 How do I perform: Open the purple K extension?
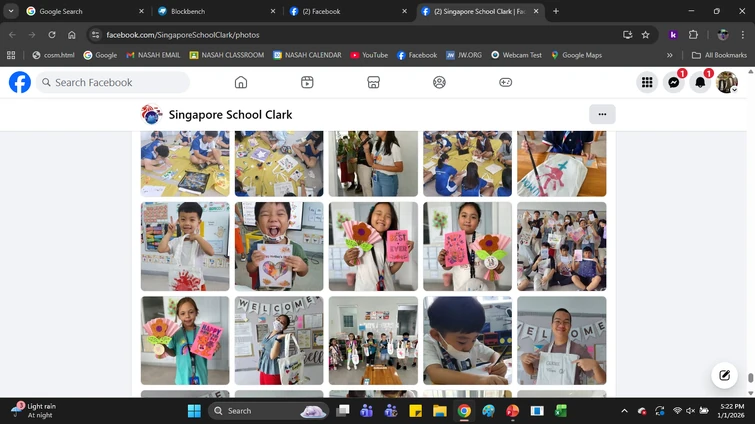point(673,35)
